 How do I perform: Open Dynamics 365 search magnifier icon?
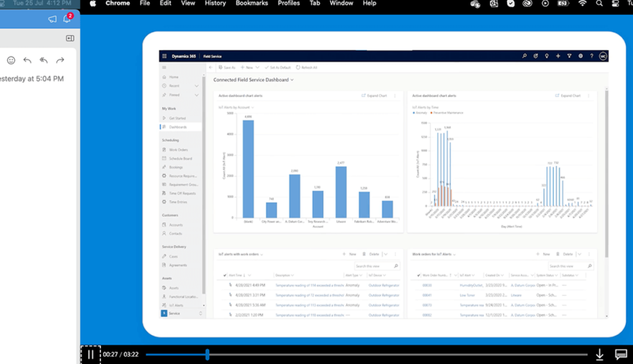(525, 56)
